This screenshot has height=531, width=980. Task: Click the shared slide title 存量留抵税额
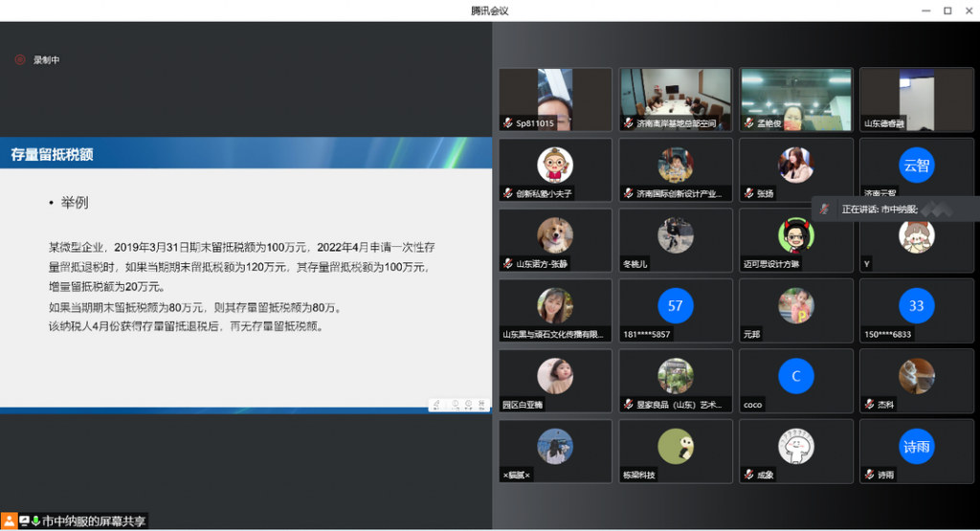point(53,154)
